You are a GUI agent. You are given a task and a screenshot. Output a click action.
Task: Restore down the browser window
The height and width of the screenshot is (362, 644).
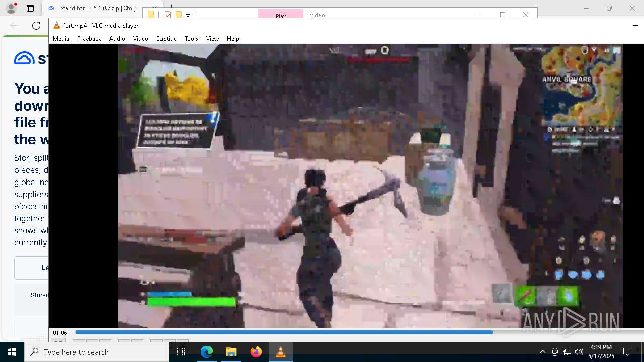point(609,8)
